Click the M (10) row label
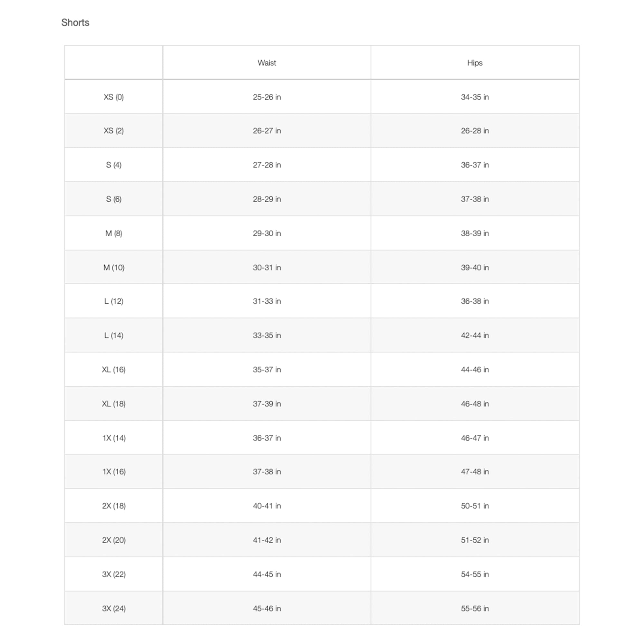644x644 pixels. pyautogui.click(x=114, y=267)
